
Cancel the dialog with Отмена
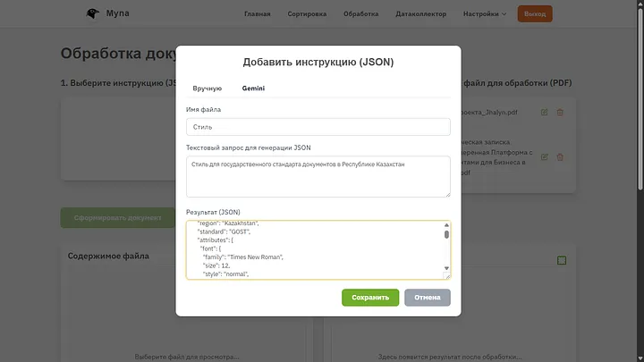[427, 298]
